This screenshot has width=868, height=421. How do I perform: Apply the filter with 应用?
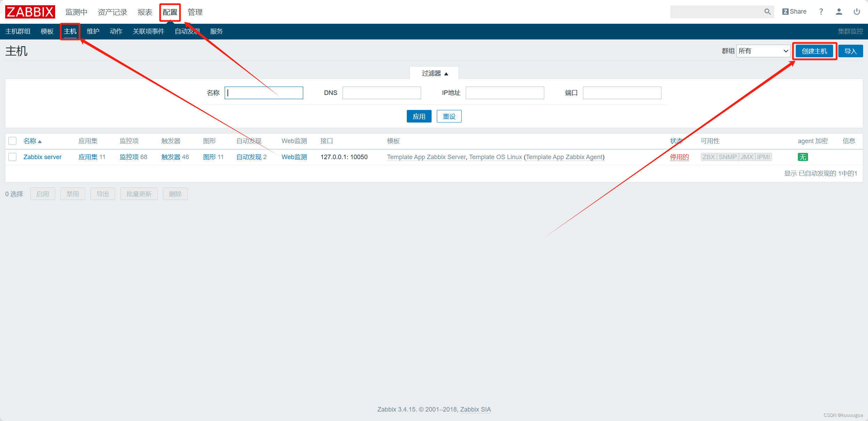point(419,116)
